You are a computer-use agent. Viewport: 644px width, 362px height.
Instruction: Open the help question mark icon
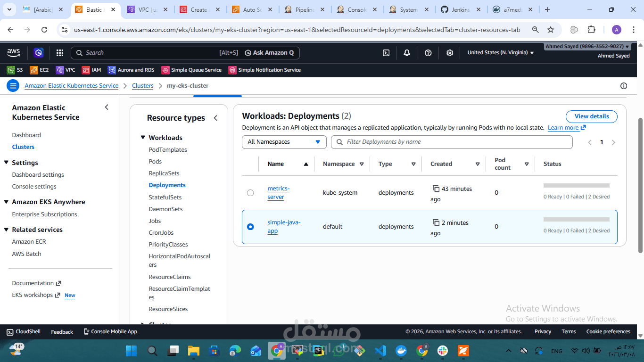click(x=428, y=53)
